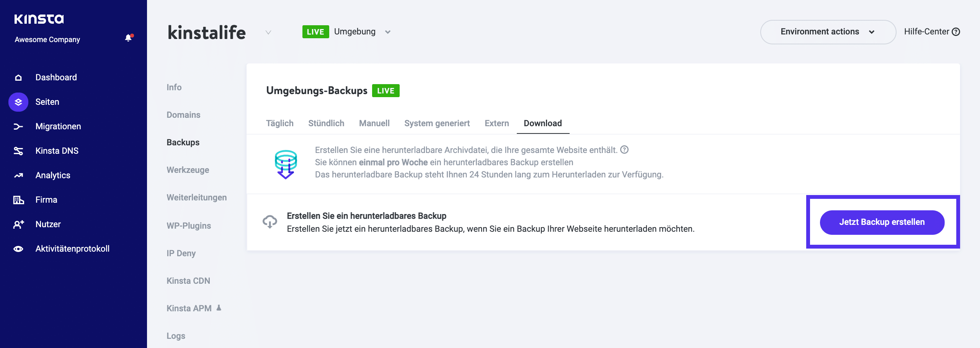This screenshot has width=980, height=348.
Task: Select the Manuell tab
Action: click(374, 123)
